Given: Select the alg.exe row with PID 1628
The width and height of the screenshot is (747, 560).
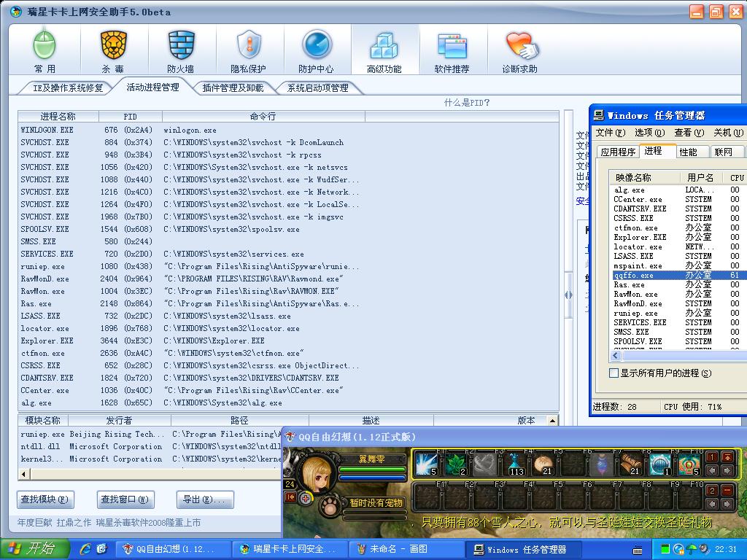Looking at the screenshot, I should pos(288,402).
